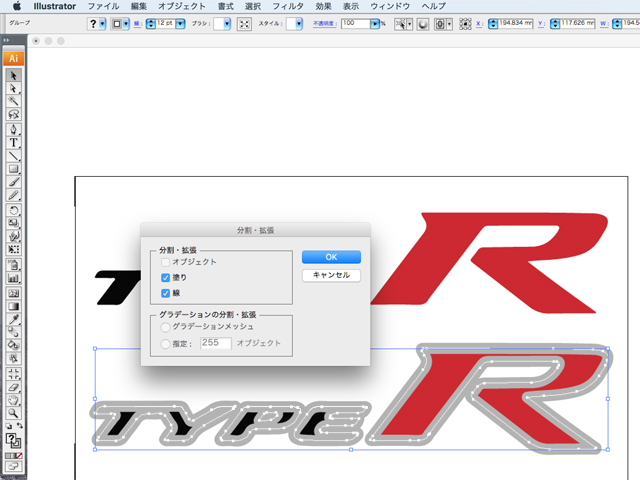Select the Mesh tool
The height and width of the screenshot is (480, 640).
coord(13,293)
